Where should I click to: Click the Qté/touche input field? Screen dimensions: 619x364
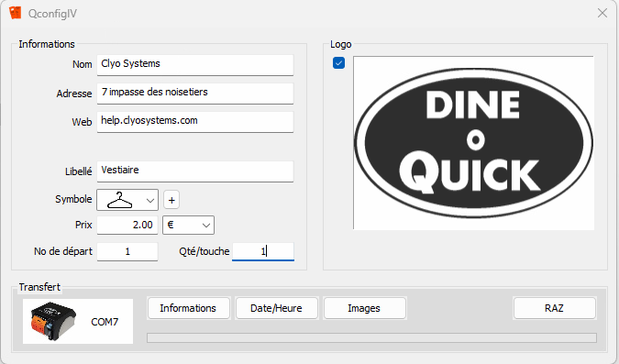click(x=263, y=251)
